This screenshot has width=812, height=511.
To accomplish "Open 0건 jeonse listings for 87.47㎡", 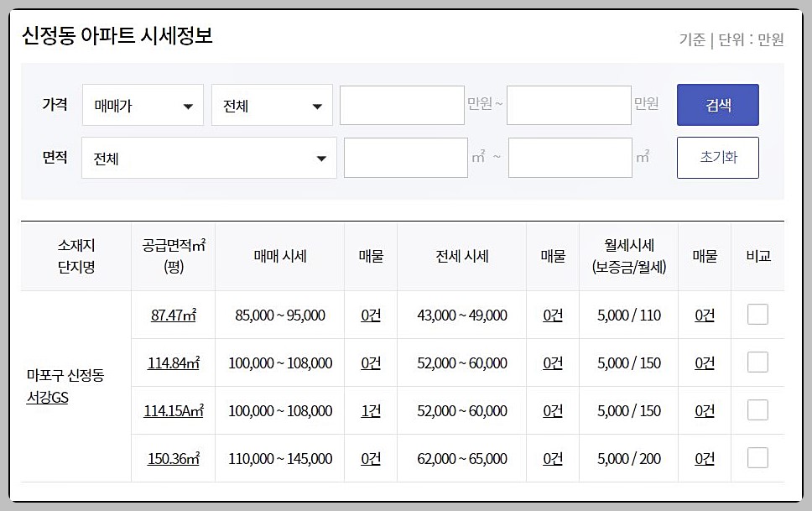I will 552,314.
